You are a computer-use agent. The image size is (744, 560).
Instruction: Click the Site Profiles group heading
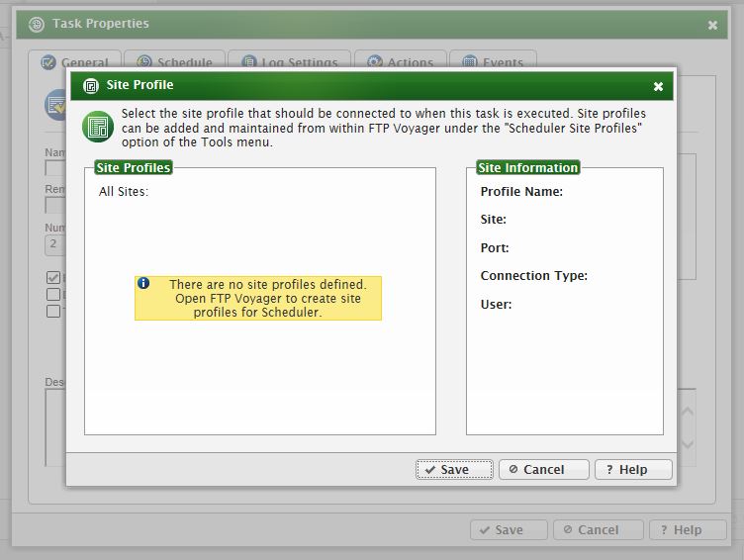pyautogui.click(x=134, y=167)
